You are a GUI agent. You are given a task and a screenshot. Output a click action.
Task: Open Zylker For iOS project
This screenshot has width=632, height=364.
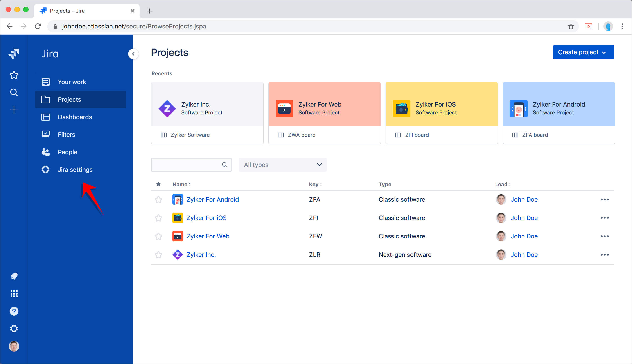[x=207, y=218]
